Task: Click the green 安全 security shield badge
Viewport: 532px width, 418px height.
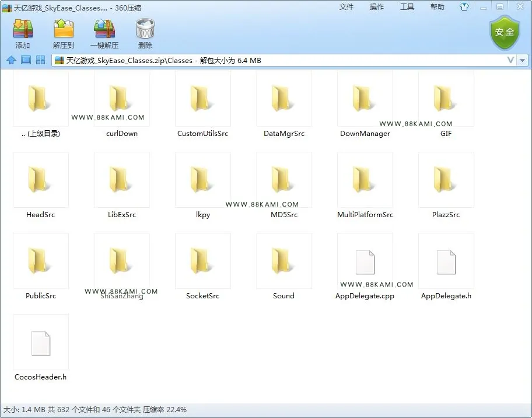Action: tap(505, 33)
